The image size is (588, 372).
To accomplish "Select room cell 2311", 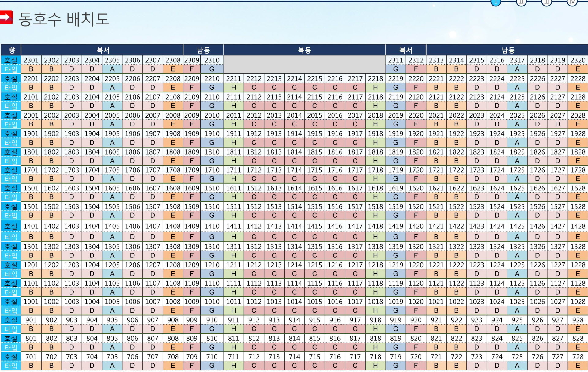I will 396,60.
